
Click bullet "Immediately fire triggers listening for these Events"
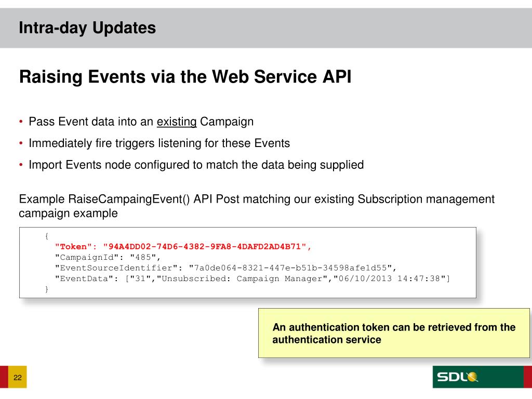(159, 143)
